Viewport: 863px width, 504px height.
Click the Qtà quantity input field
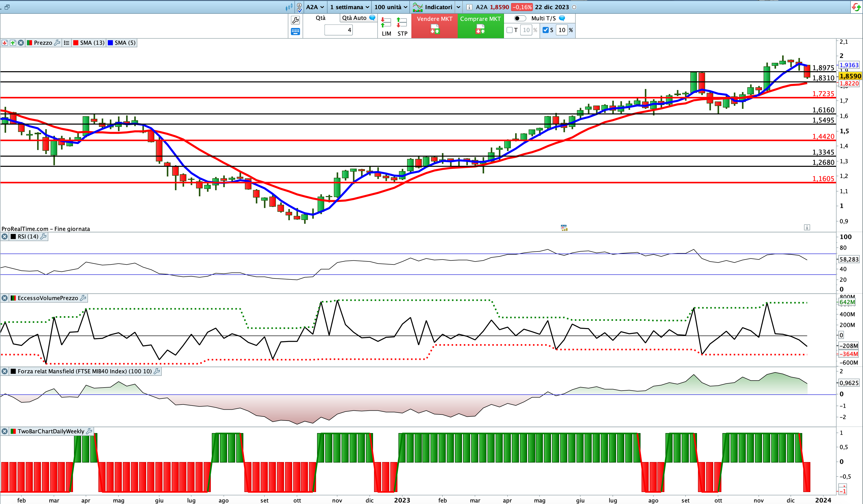[x=338, y=30]
